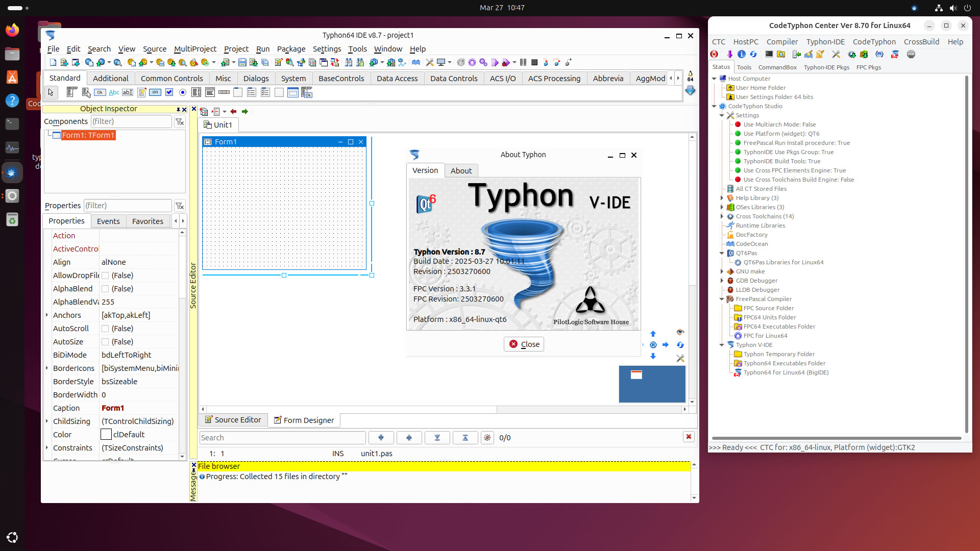980x551 pixels.
Task: Click Form Designer view button
Action: [x=304, y=420]
